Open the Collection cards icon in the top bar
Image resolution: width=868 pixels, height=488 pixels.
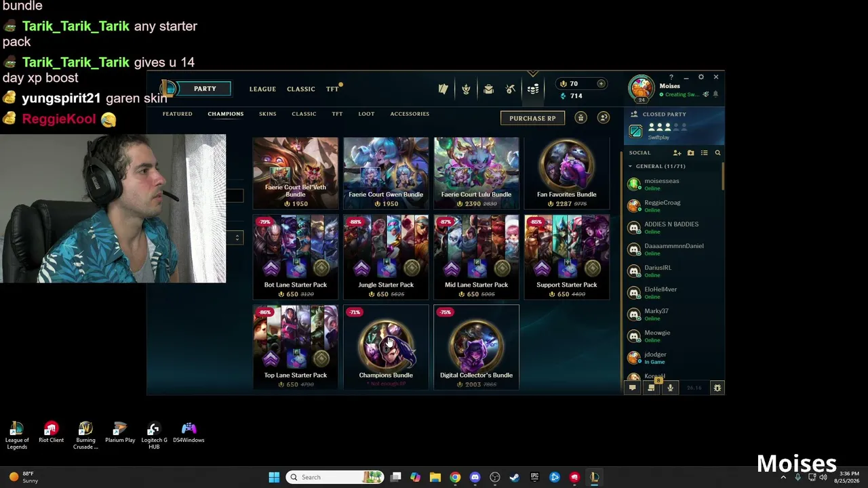click(443, 89)
